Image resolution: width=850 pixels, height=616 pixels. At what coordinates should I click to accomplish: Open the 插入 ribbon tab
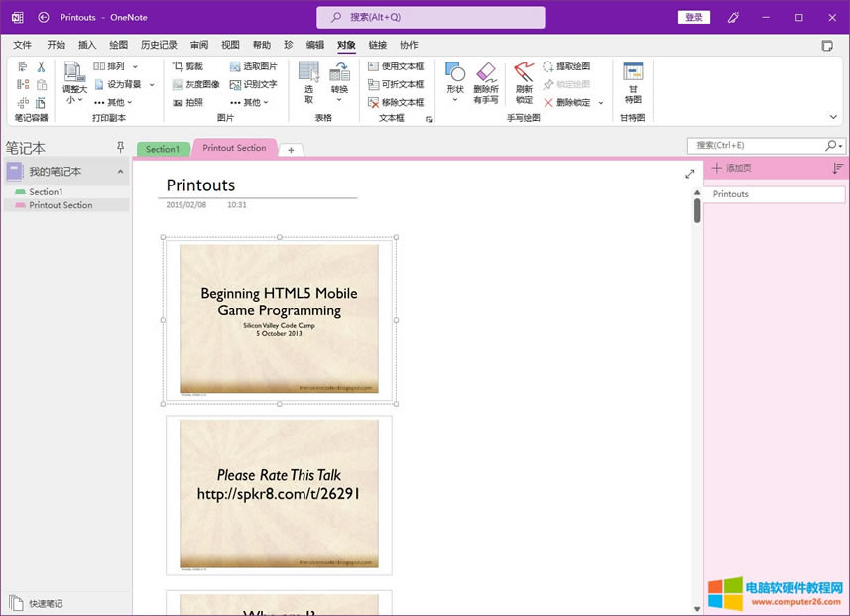(x=87, y=45)
